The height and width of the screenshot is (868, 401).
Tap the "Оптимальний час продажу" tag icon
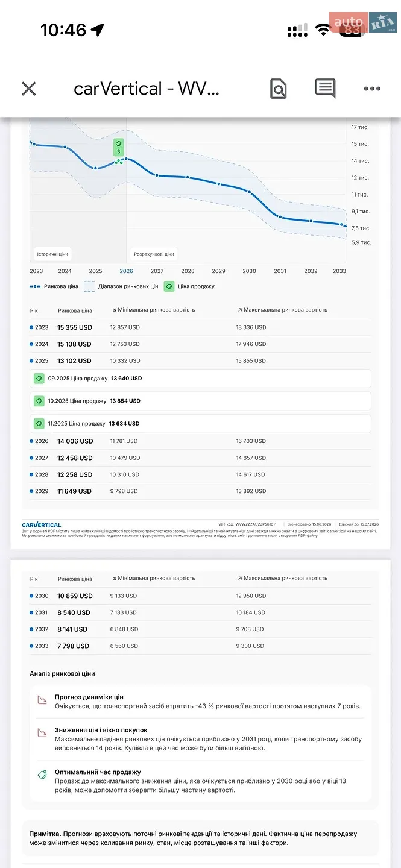pos(42,775)
